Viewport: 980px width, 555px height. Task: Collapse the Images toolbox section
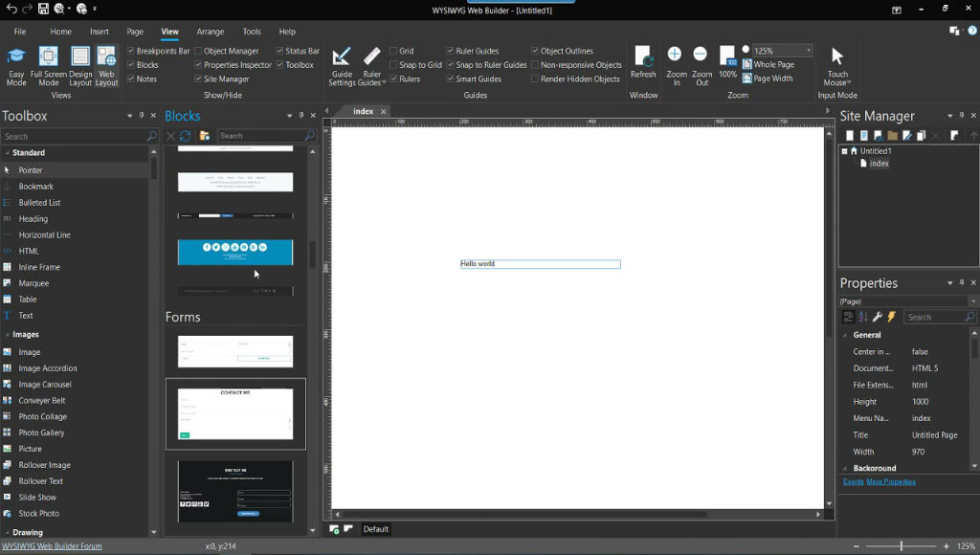(7, 334)
